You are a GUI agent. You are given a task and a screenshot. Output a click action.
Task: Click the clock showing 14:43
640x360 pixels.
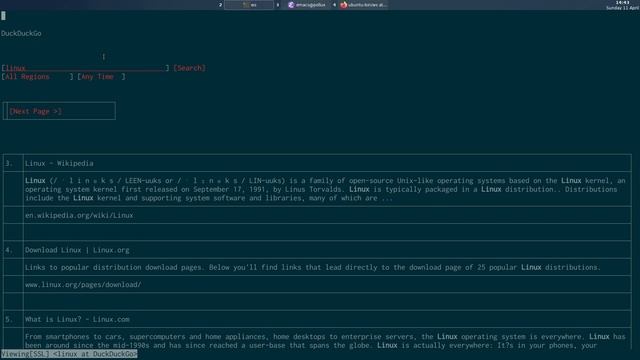(622, 2)
